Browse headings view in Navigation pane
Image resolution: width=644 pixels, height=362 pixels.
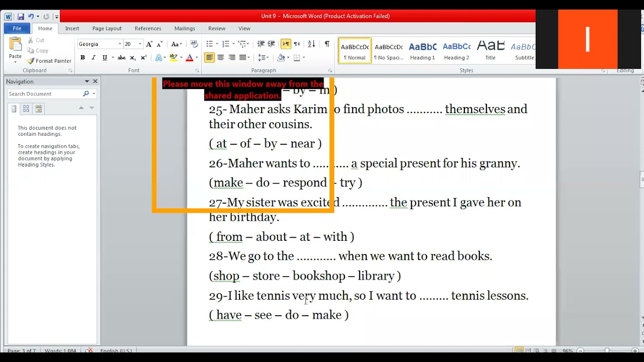click(x=14, y=109)
